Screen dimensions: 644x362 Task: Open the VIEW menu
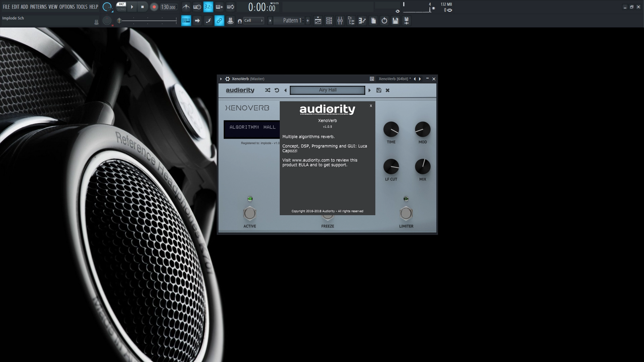click(53, 7)
